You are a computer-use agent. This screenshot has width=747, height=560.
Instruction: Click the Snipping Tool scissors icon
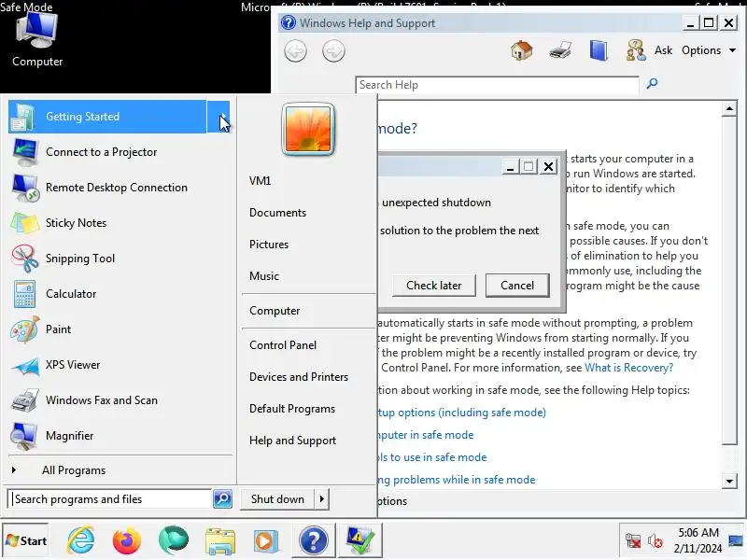point(25,259)
